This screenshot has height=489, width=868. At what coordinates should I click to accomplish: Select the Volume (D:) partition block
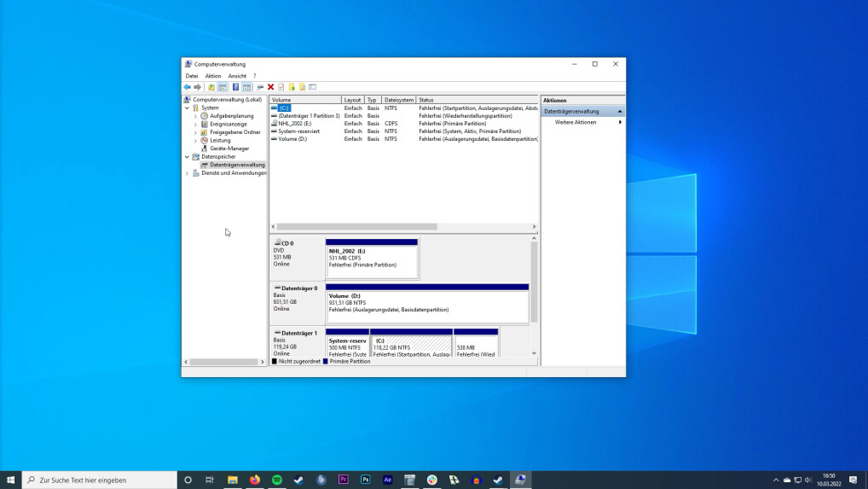coord(426,306)
